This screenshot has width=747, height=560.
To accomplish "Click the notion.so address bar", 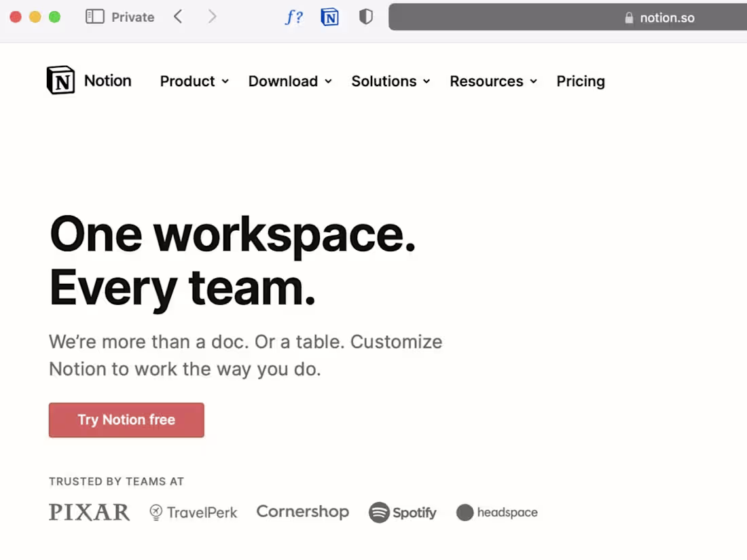I will click(x=577, y=17).
